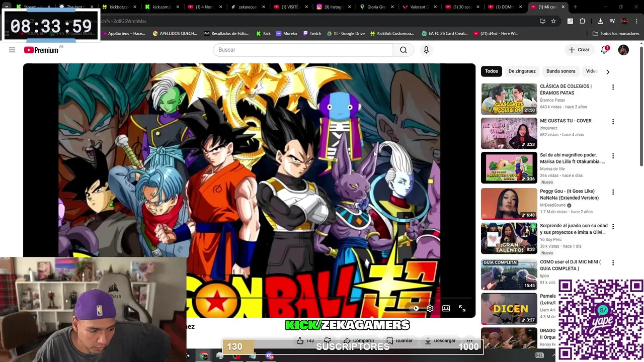This screenshot has height=362, width=644.
Task: Expand Todos los marcadores folder
Action: click(616, 33)
